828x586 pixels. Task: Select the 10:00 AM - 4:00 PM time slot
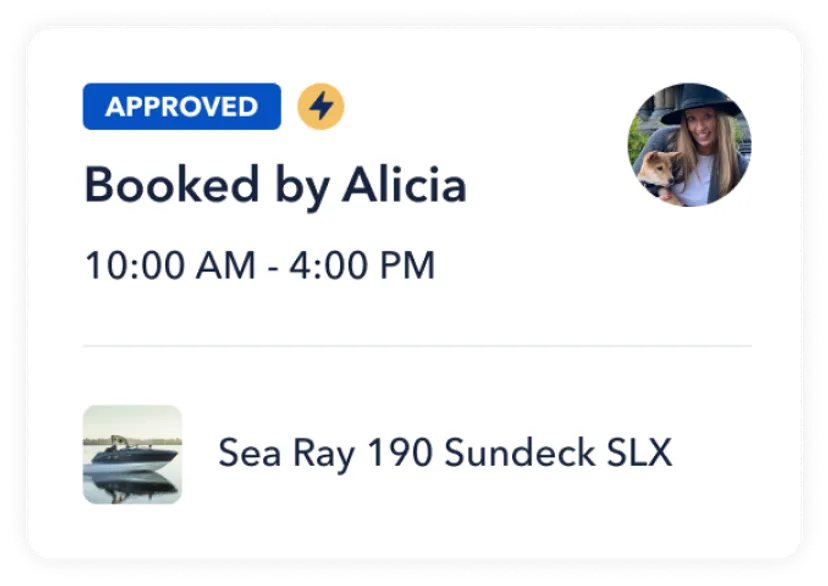(260, 265)
